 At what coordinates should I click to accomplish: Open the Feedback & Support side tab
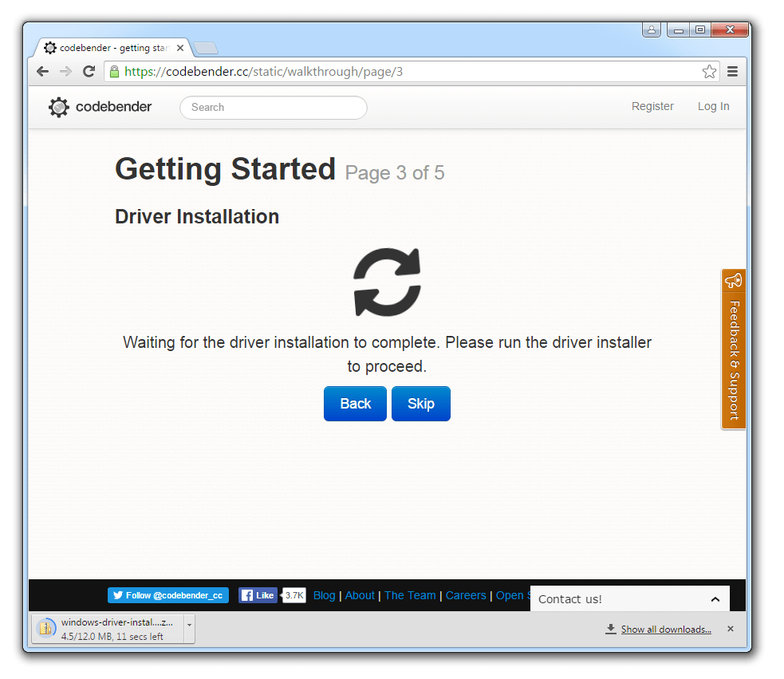734,349
